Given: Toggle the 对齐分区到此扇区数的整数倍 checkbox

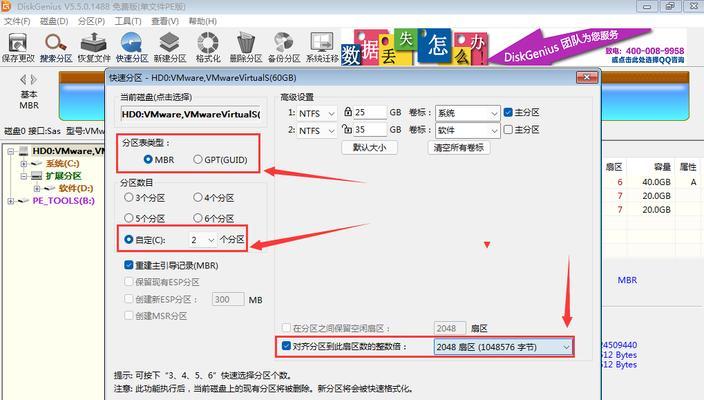Looking at the screenshot, I should pos(286,346).
